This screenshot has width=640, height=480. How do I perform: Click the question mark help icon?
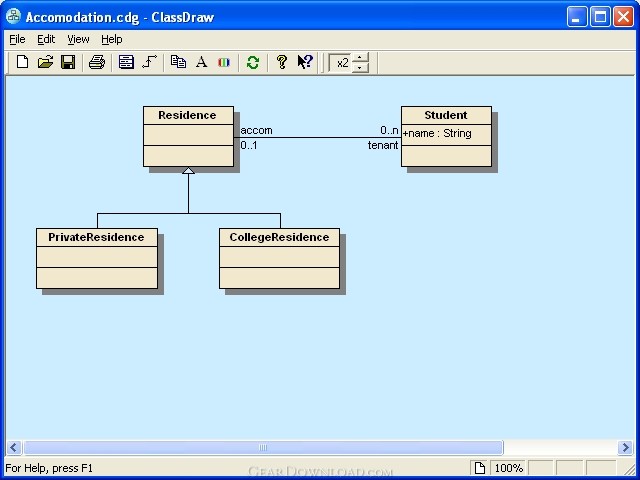[x=282, y=62]
